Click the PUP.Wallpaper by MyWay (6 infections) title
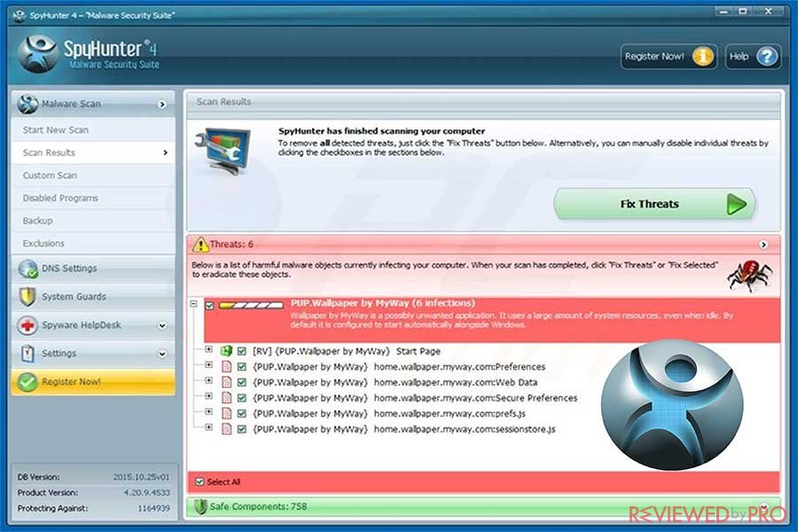Screen dimensions: 798x532 click(383, 303)
